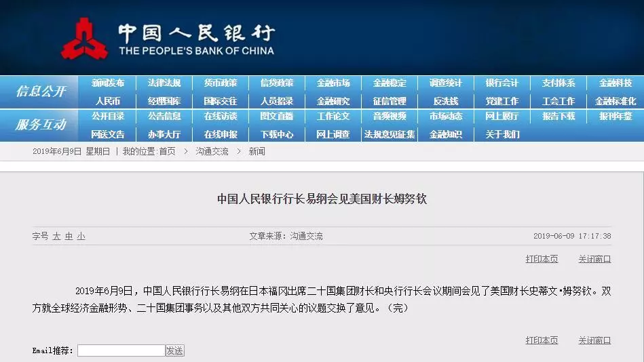644x362 pixels.
Task: Open the 人民币 menu item
Action: click(x=108, y=101)
